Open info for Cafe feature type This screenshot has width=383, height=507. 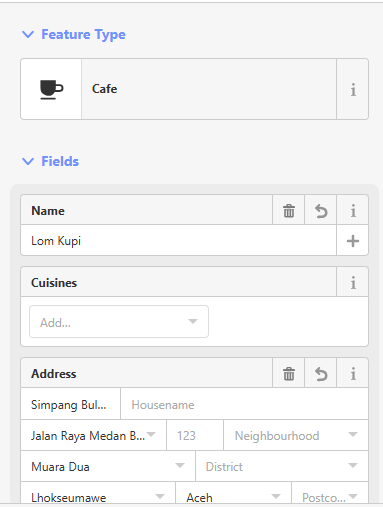coord(353,89)
